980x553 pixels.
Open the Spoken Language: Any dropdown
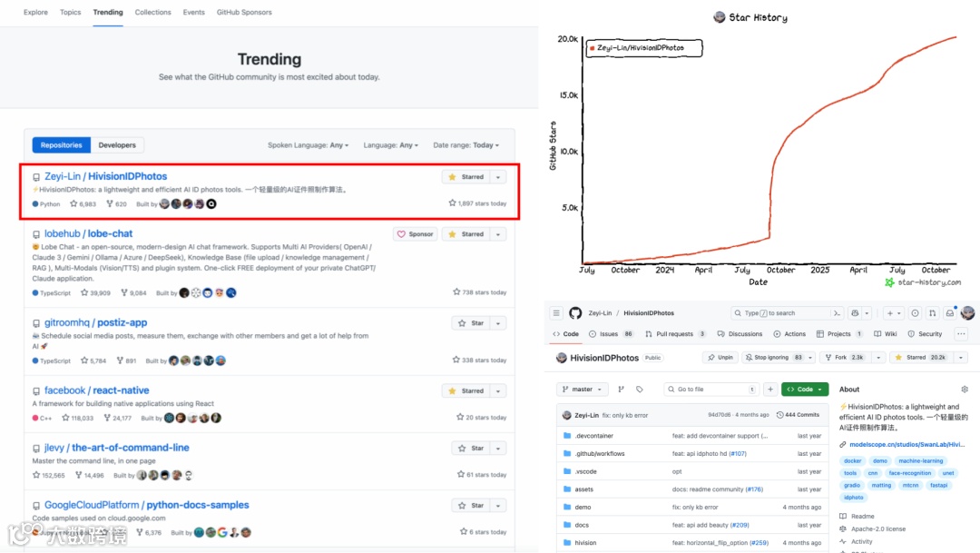pos(309,145)
